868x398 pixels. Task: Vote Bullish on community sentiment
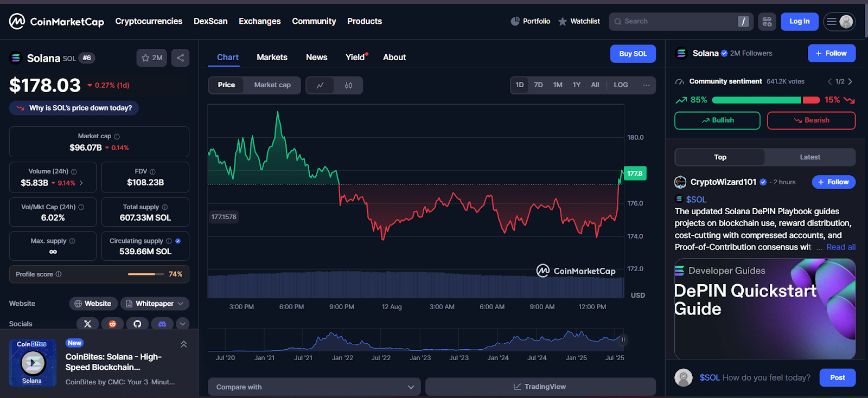coord(717,120)
